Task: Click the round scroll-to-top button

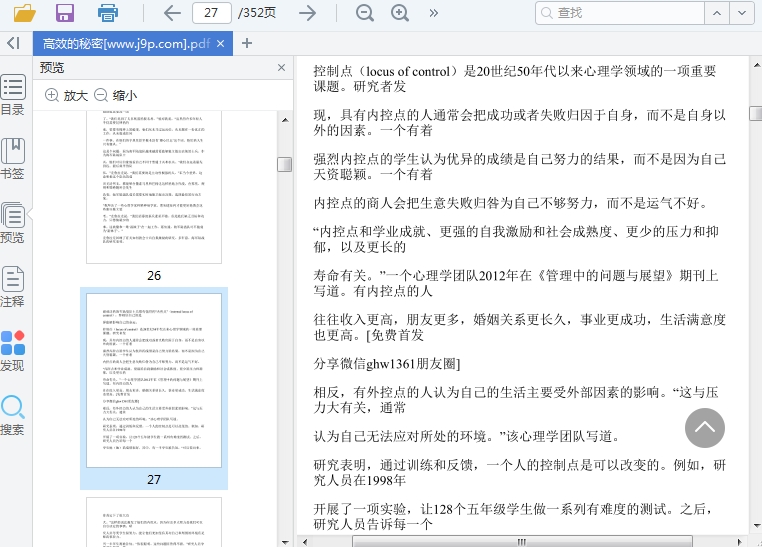Action: (x=705, y=428)
